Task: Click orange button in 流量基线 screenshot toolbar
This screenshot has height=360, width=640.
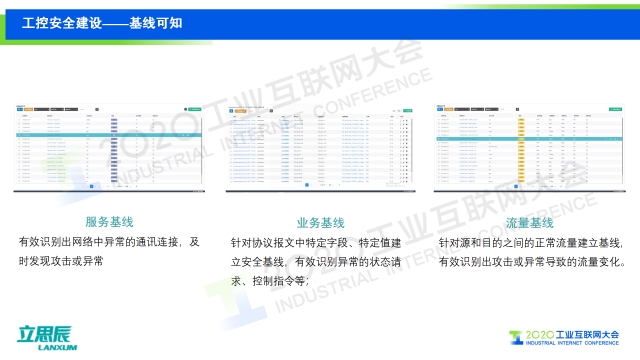Action: click(449, 109)
